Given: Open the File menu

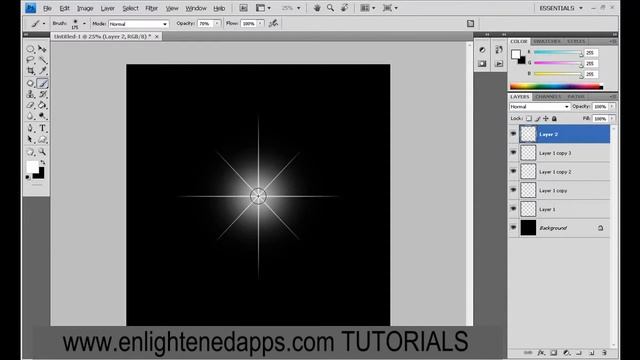Looking at the screenshot, I should 47,8.
